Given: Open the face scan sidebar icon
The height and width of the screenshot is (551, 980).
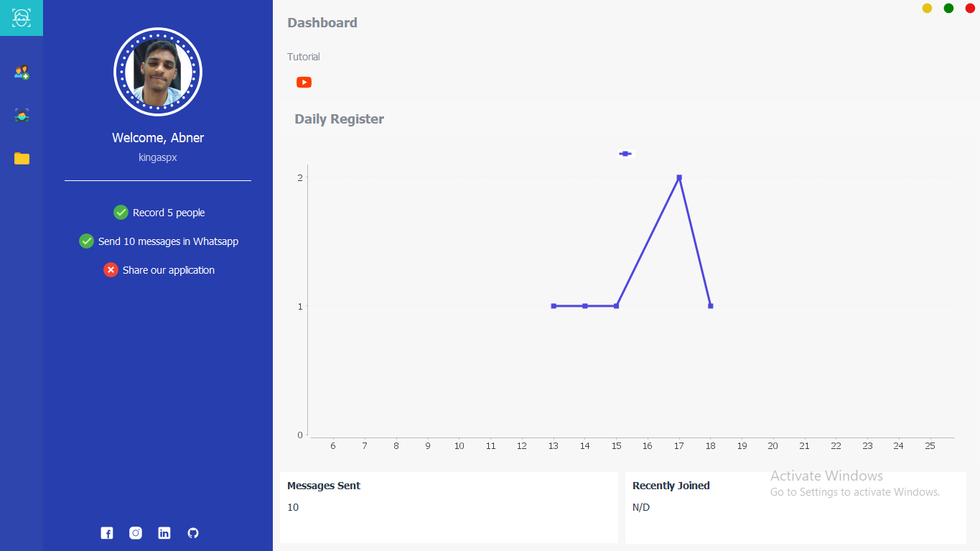Looking at the screenshot, I should (x=22, y=116).
